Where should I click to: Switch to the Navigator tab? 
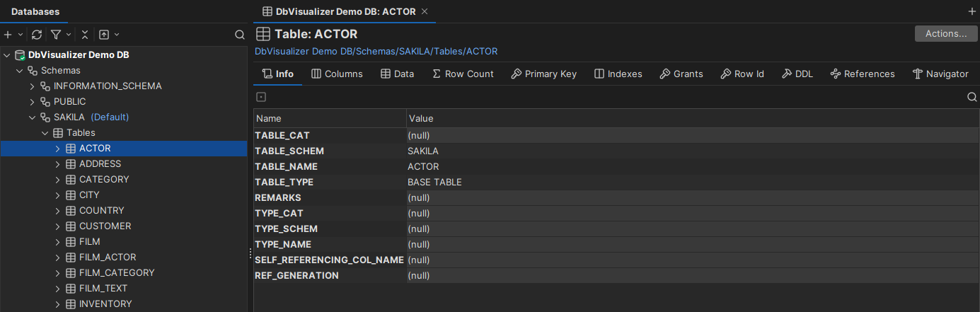pyautogui.click(x=940, y=74)
